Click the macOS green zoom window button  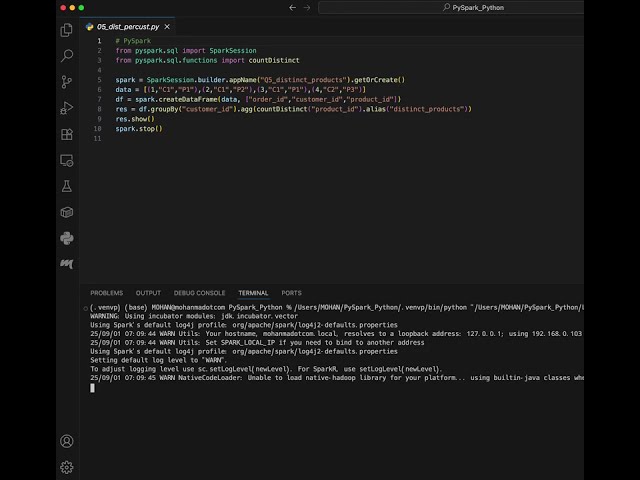[x=81, y=7]
